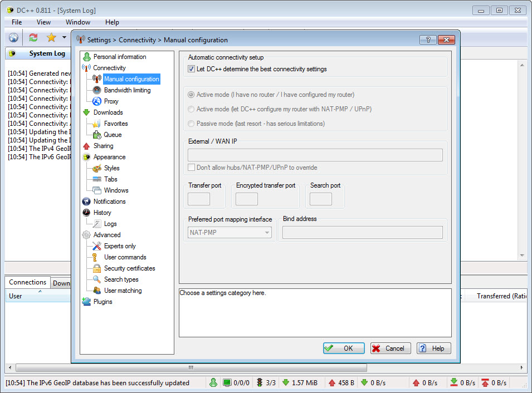
Task: Click the horizontal scrollbar thumb in main window
Action: click(x=191, y=367)
